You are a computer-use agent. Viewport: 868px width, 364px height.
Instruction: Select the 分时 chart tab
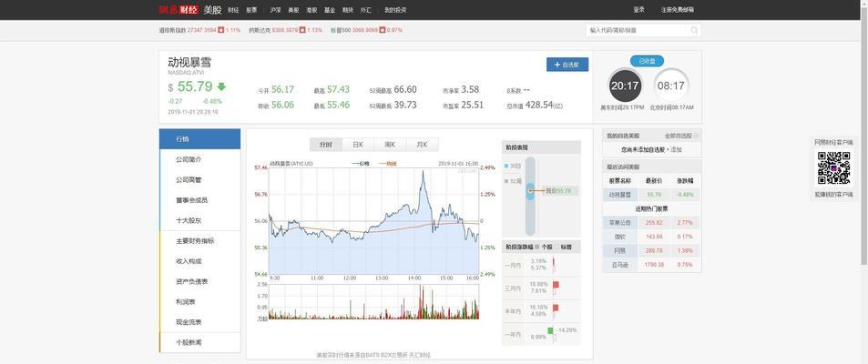[x=326, y=145]
